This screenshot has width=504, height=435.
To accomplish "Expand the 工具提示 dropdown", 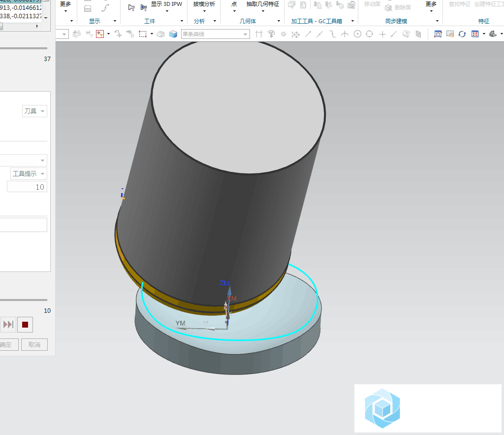I will [29, 173].
